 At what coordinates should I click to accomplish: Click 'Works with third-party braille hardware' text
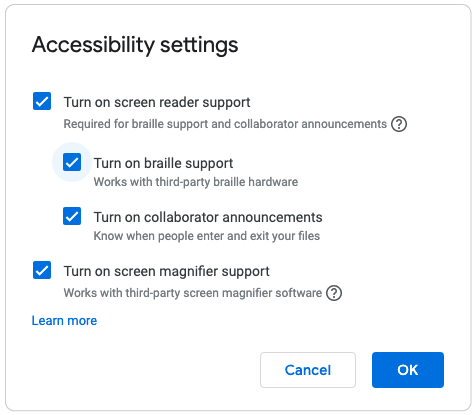point(196,182)
